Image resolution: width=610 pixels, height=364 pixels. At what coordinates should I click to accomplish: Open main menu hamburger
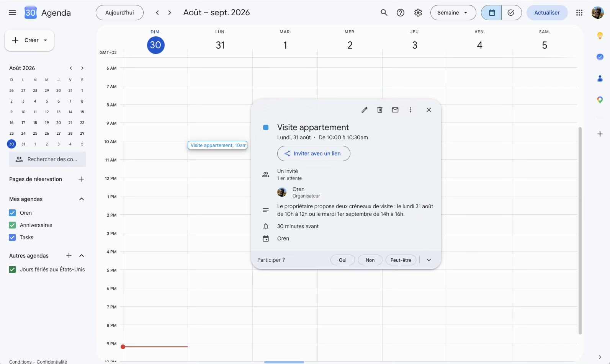point(12,13)
